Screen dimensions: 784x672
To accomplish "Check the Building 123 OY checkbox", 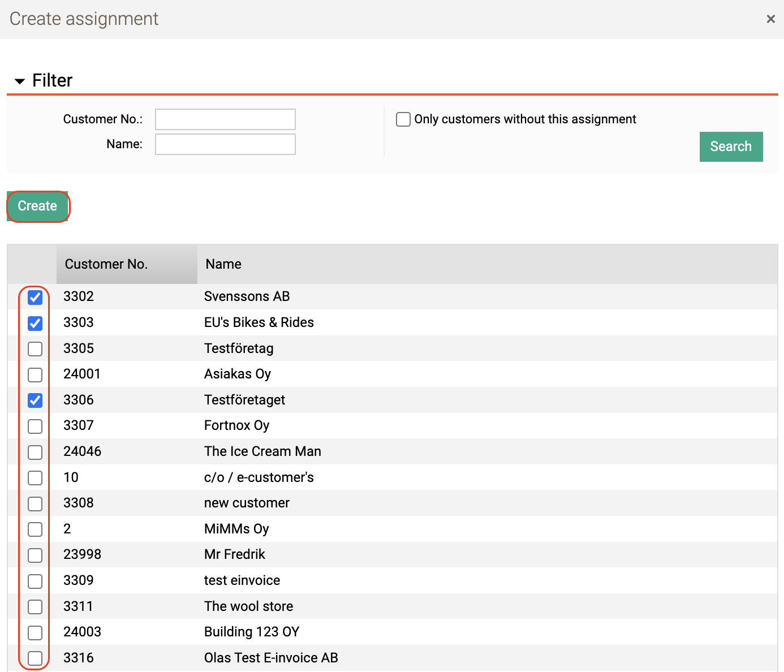I will pyautogui.click(x=35, y=632).
